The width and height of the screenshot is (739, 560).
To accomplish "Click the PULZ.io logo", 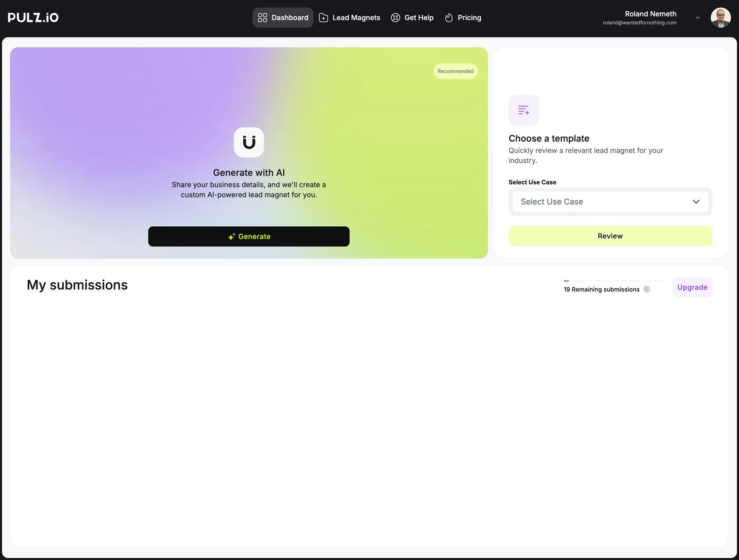I will (33, 18).
